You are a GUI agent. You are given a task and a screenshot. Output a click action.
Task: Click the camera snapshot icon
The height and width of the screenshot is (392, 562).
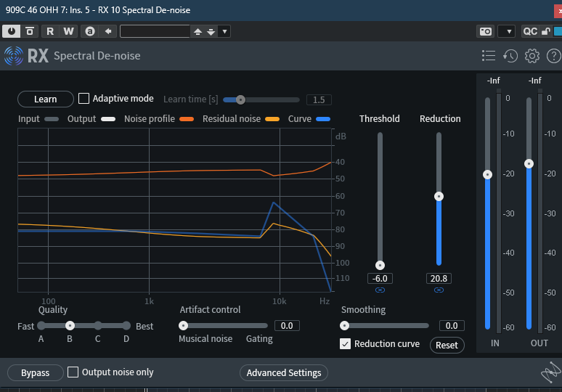[485, 31]
